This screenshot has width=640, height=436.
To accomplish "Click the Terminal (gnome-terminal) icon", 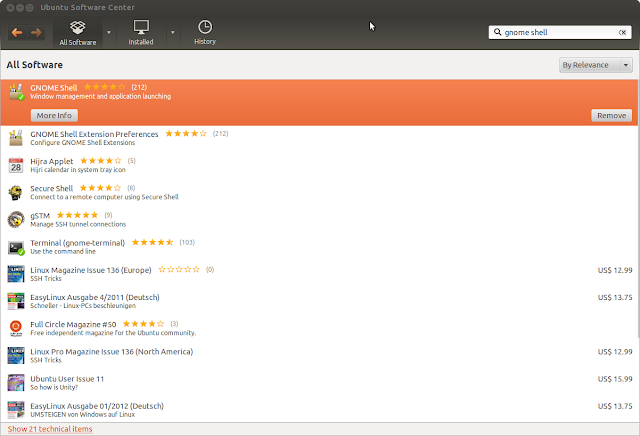I will click(16, 247).
